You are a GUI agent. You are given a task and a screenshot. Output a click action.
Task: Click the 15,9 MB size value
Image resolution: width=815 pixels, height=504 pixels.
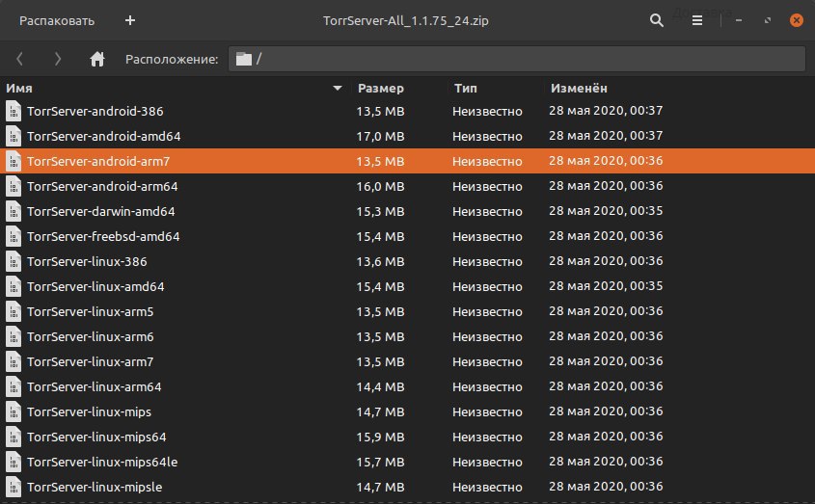click(x=380, y=437)
